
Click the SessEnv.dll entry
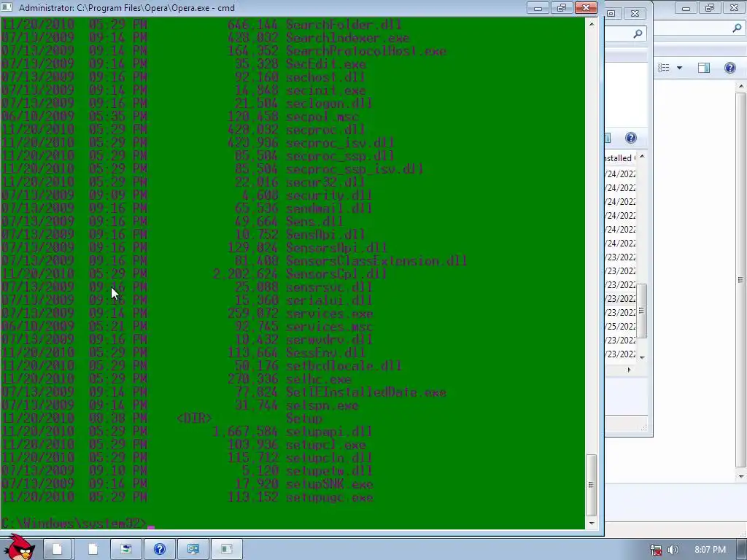point(325,353)
